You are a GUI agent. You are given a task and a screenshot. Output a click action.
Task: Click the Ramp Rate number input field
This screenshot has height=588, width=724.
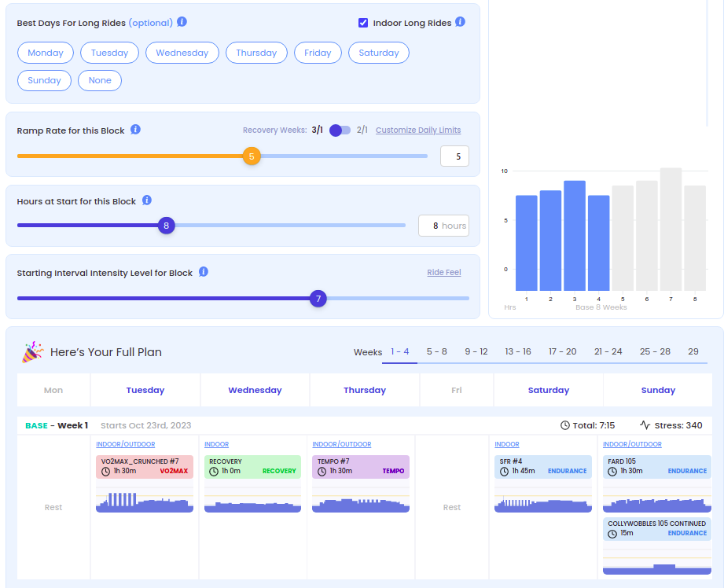(x=454, y=156)
